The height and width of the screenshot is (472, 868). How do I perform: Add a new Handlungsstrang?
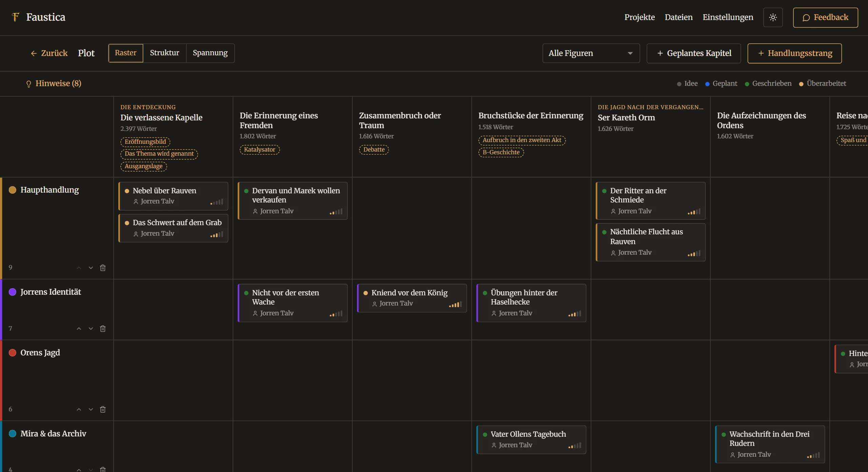[x=794, y=53]
